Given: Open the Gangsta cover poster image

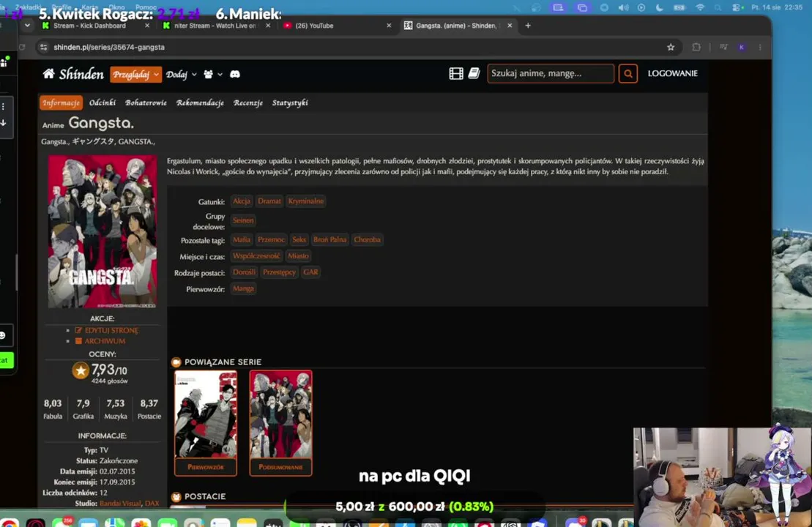Looking at the screenshot, I should coord(103,231).
